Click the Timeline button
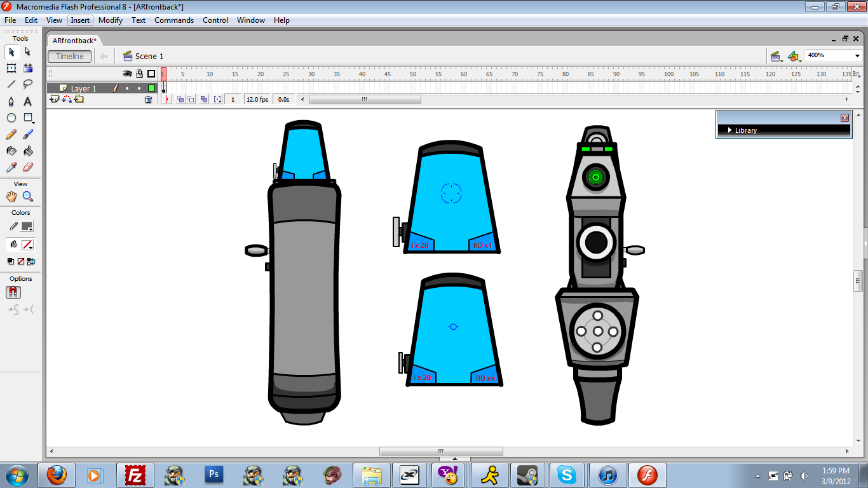Viewport: 868px width, 488px height. 70,57
